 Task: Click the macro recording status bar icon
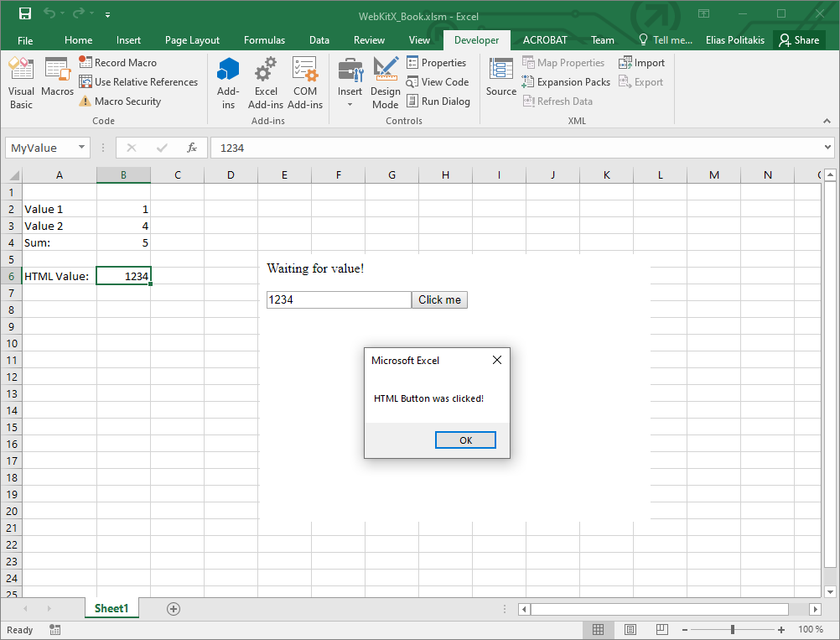[x=54, y=630]
